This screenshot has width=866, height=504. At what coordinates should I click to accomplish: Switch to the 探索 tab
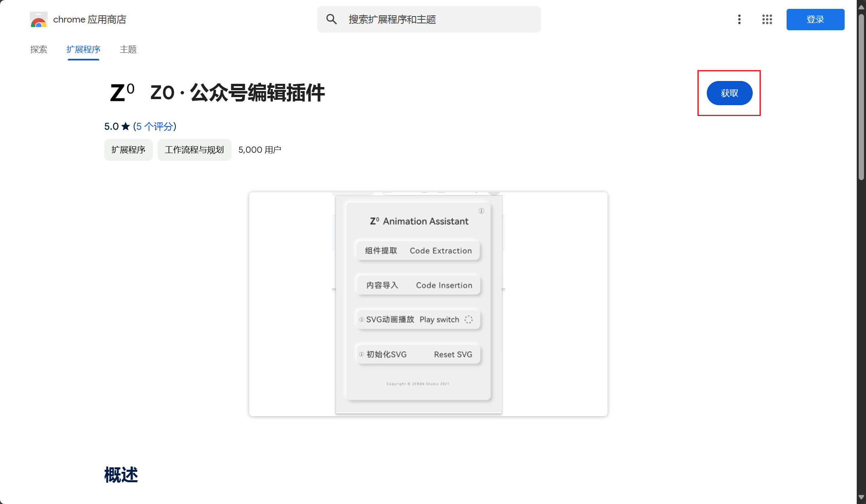coord(39,50)
